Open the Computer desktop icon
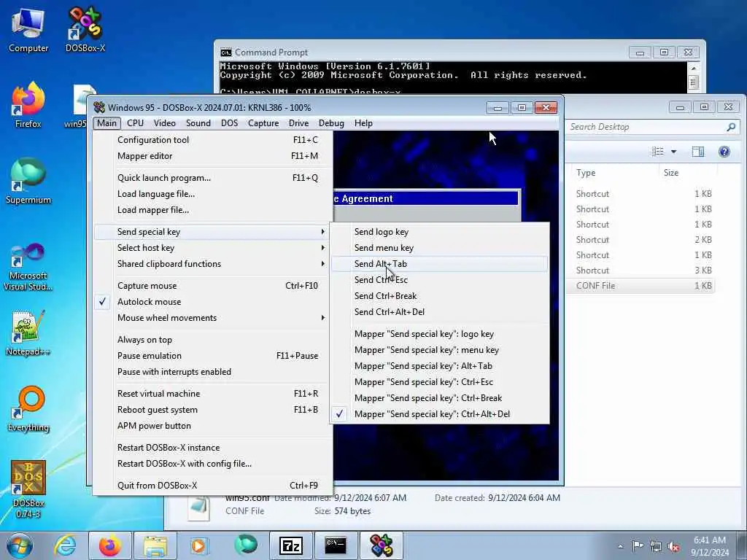This screenshot has width=747, height=560. point(28,29)
